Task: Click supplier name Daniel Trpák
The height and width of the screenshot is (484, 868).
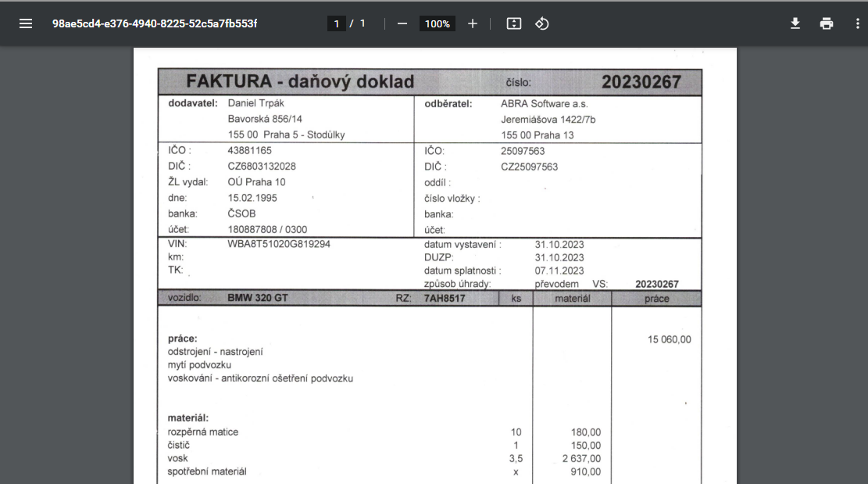Action: pos(255,103)
